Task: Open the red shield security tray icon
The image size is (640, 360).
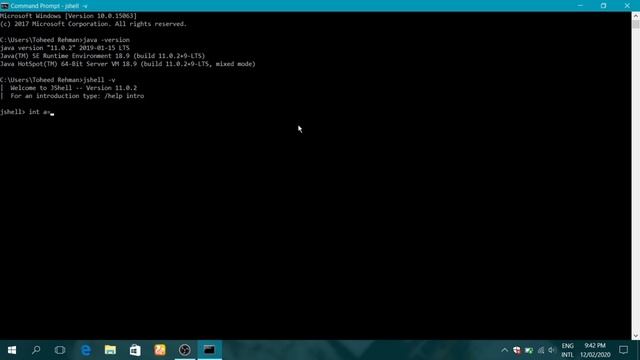Action: (x=517, y=350)
